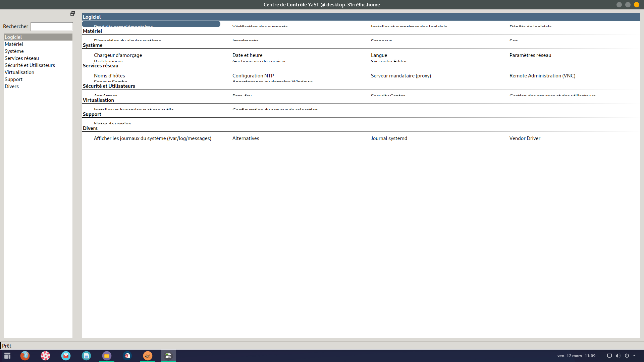
Task: Click the sidebar float/detach icon
Action: click(x=72, y=13)
